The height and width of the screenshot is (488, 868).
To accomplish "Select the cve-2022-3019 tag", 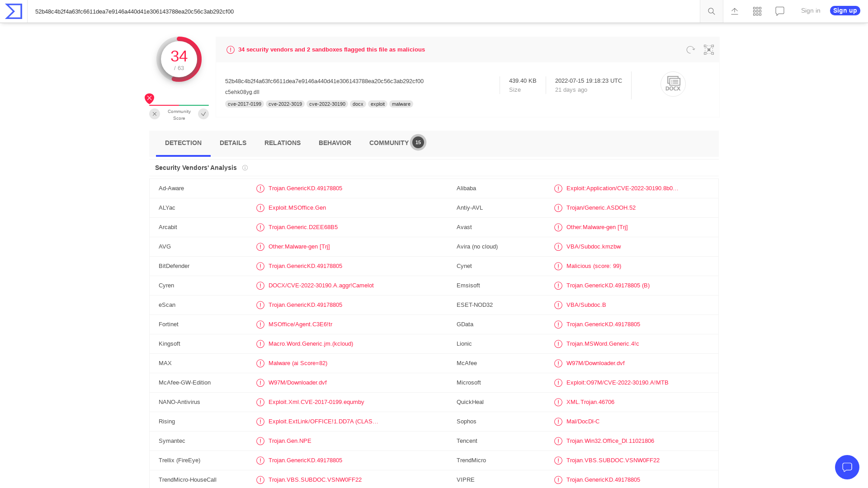I will (x=285, y=104).
